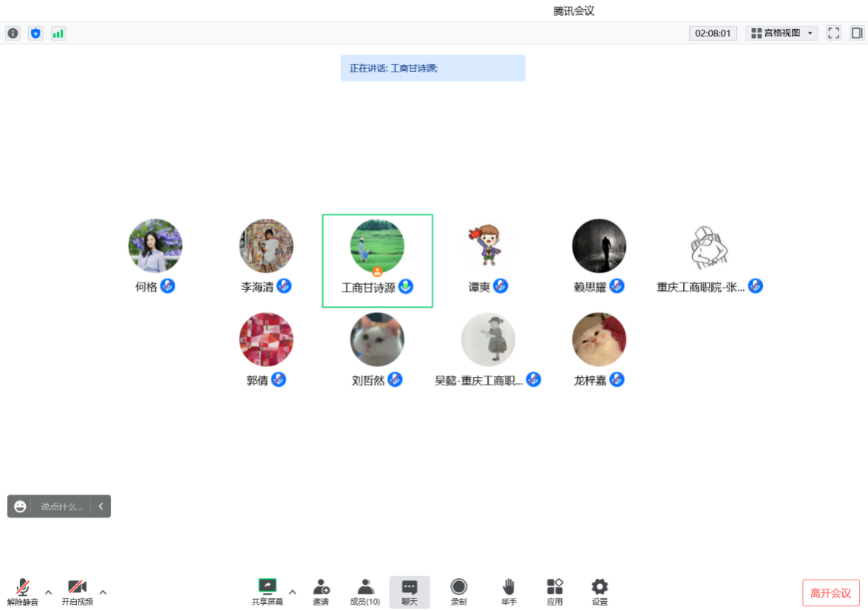Turn on camera with 开启视频
This screenshot has height=610, width=868.
point(77,592)
